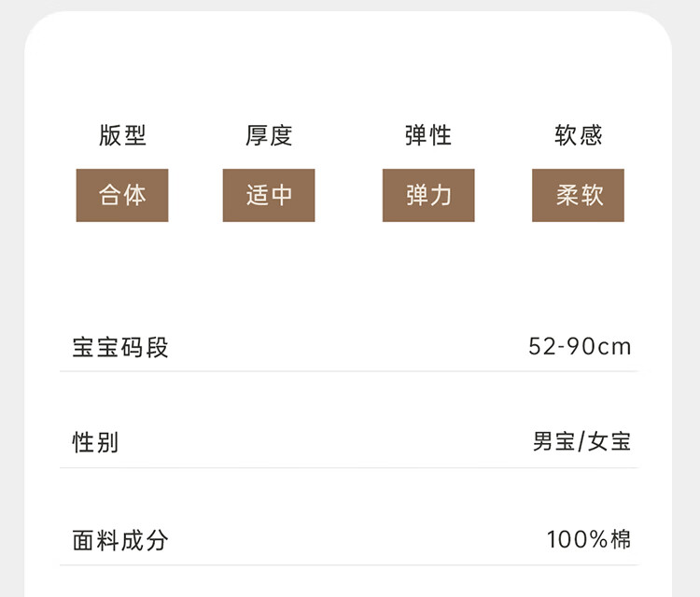
Task: Click the 棉 character in fabric row
Action: click(x=622, y=539)
